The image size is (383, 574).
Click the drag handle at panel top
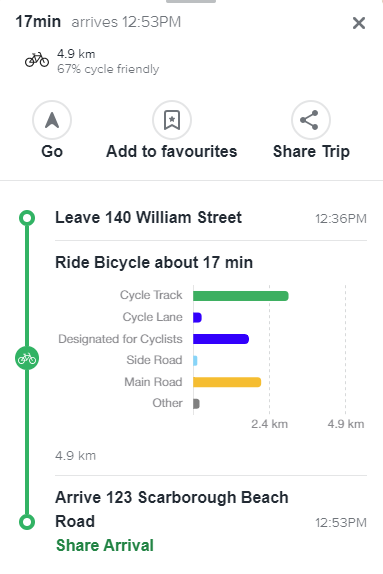191,1
